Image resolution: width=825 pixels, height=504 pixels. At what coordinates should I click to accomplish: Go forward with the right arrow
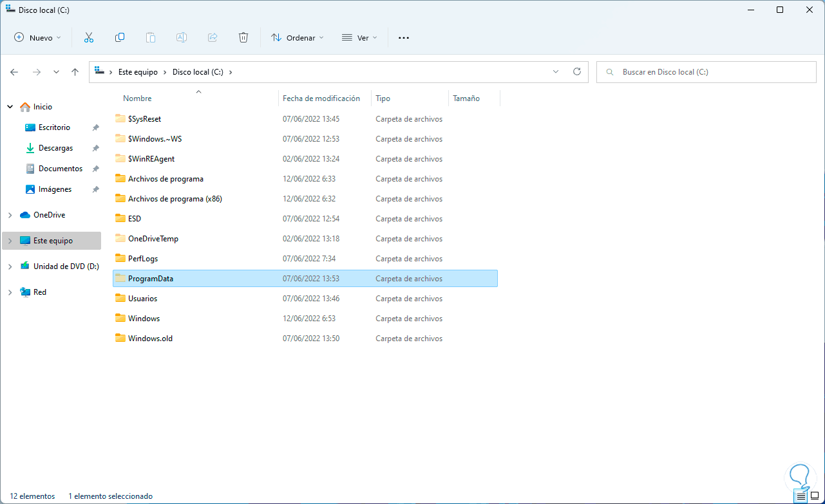tap(37, 72)
